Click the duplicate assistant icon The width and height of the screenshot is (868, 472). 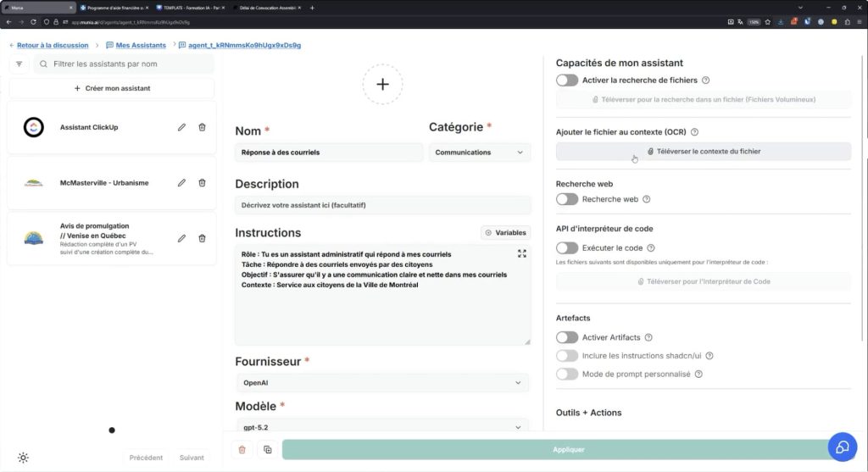[267, 449]
